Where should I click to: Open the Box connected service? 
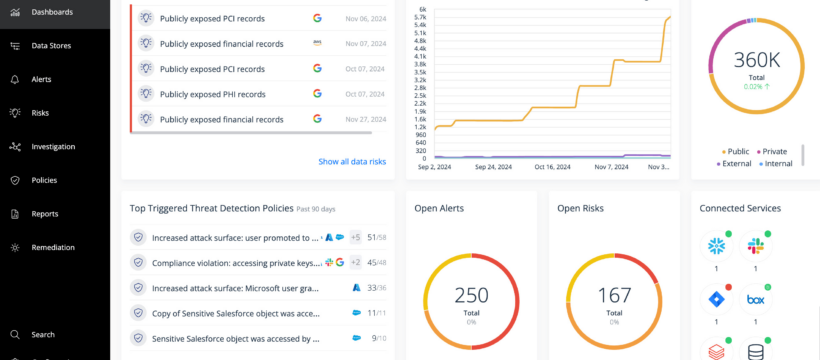(755, 299)
